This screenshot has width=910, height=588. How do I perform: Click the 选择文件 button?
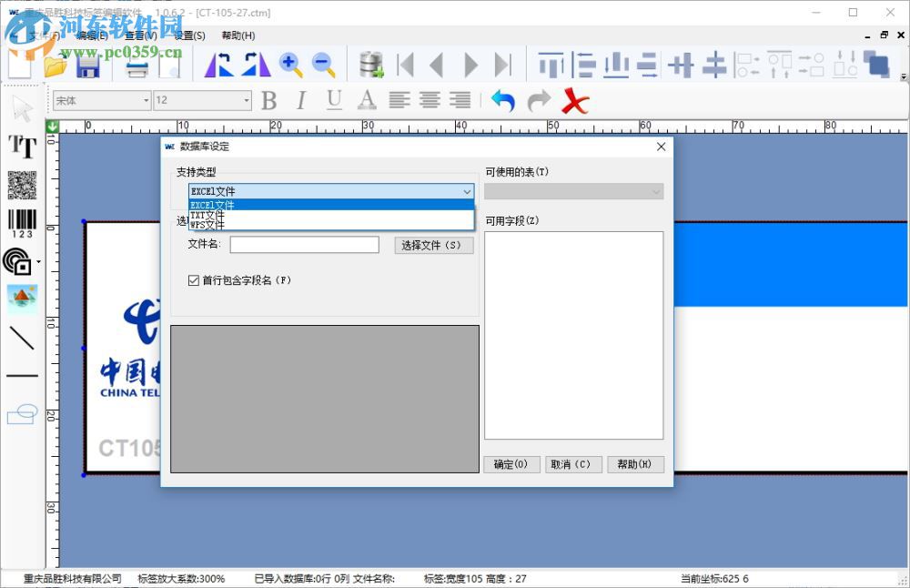click(432, 245)
